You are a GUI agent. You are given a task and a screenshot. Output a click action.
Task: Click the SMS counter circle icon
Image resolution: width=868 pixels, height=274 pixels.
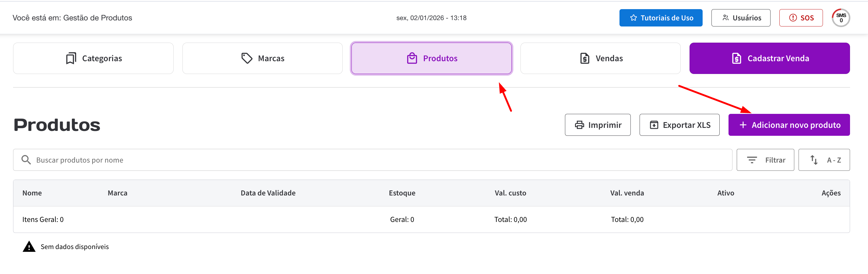coord(840,18)
